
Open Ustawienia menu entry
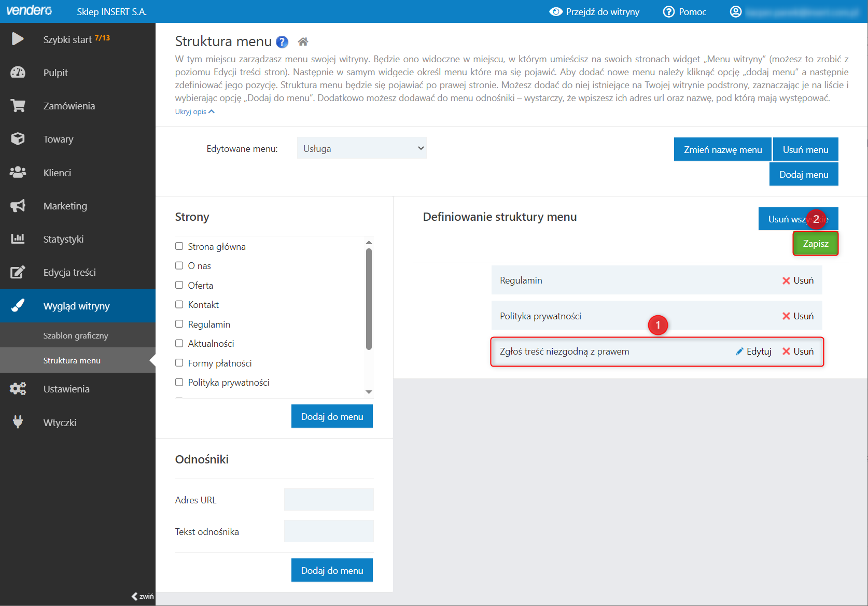(x=78, y=389)
